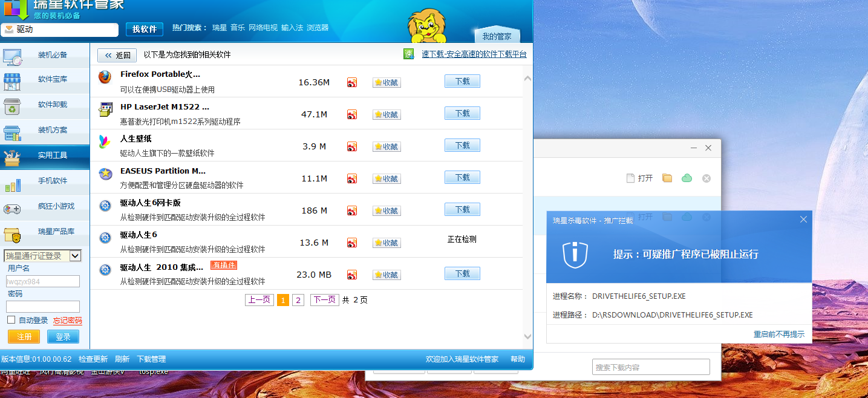Share Firefox Portable via Weibo icon

[x=352, y=82]
